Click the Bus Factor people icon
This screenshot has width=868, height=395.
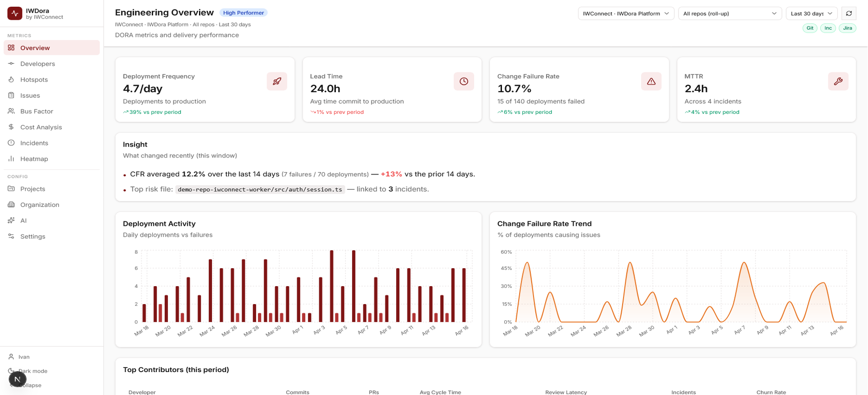pos(11,111)
